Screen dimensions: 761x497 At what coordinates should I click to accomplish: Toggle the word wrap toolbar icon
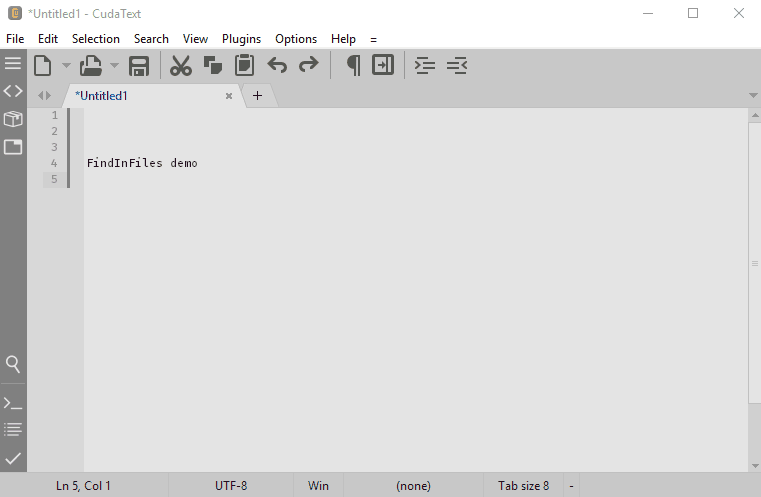[383, 65]
